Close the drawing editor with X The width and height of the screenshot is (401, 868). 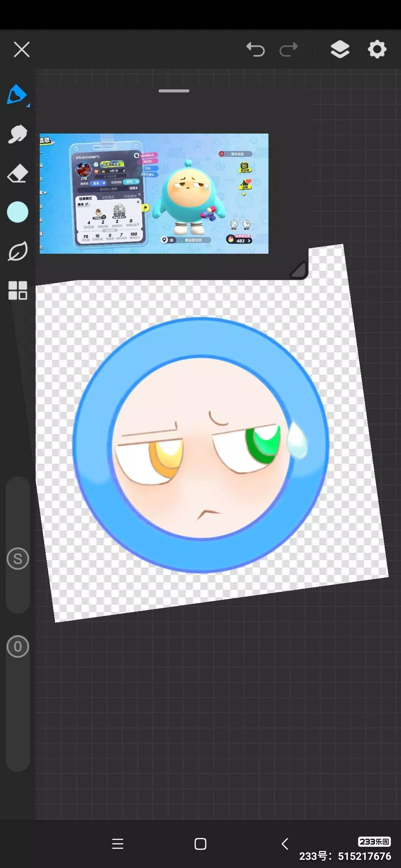[22, 49]
